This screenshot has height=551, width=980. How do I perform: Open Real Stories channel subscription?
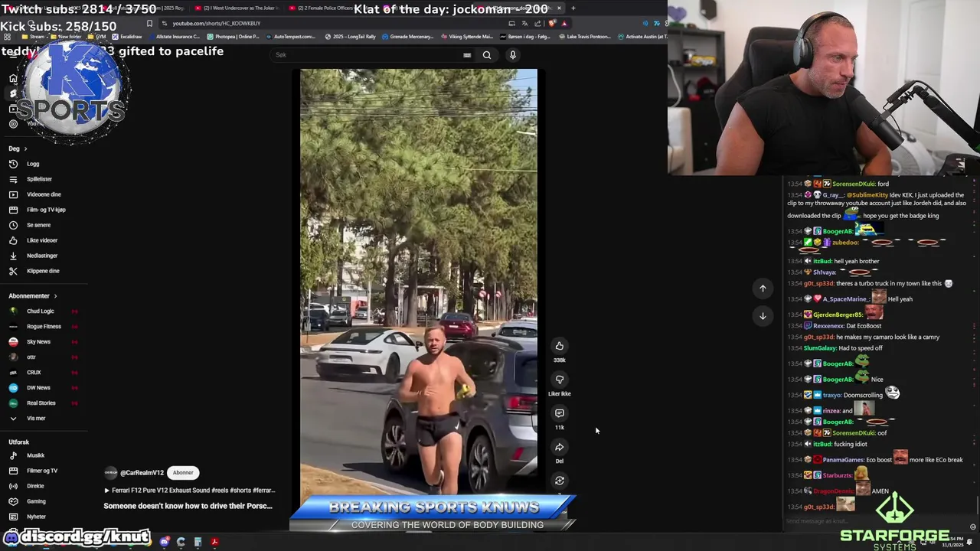[41, 403]
